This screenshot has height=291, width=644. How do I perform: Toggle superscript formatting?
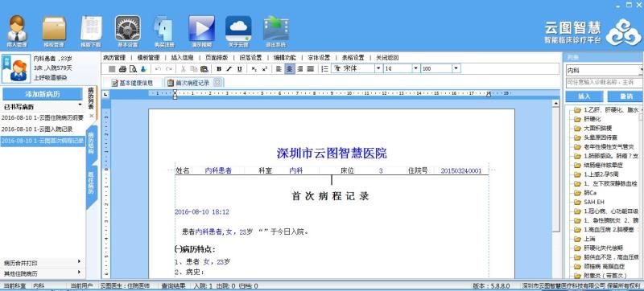pos(265,69)
